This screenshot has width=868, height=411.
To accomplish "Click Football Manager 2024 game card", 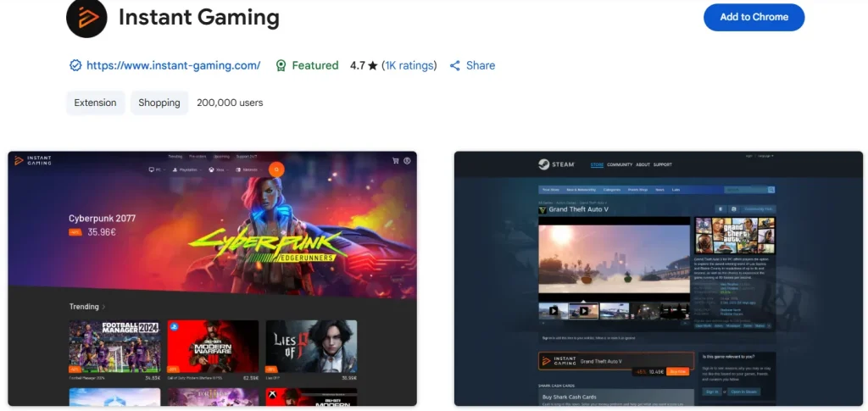I will 114,351.
